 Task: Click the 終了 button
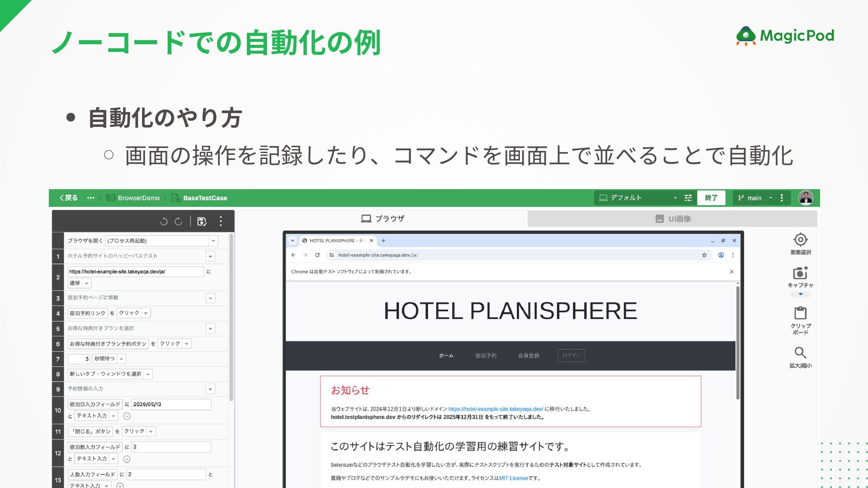click(x=711, y=198)
